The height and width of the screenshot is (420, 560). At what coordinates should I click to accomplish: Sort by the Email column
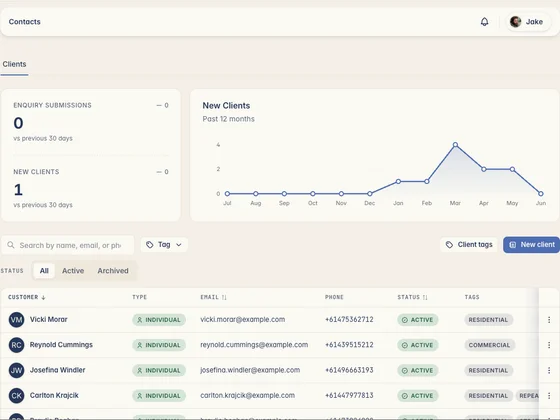(x=213, y=297)
